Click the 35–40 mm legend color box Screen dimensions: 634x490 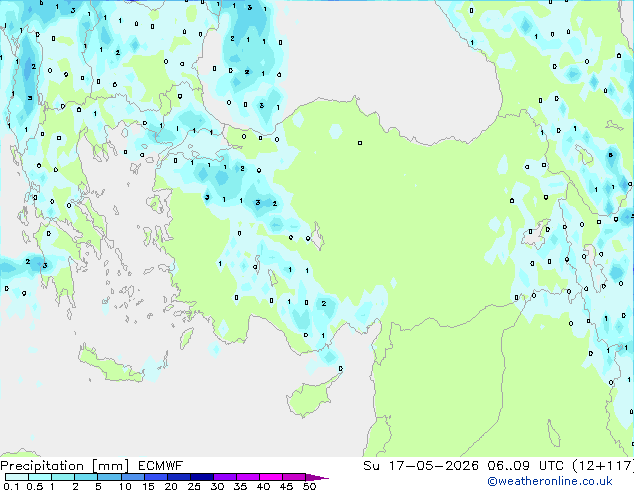pyautogui.click(x=248, y=477)
